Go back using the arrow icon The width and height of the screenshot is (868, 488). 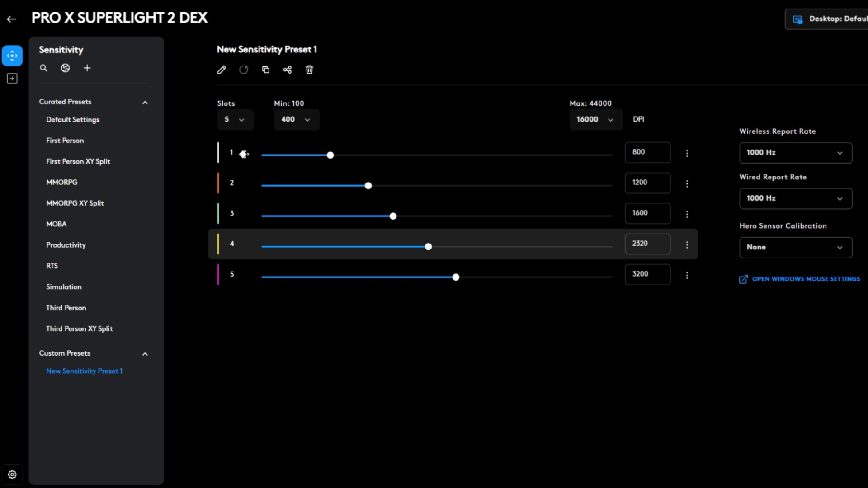(x=12, y=19)
